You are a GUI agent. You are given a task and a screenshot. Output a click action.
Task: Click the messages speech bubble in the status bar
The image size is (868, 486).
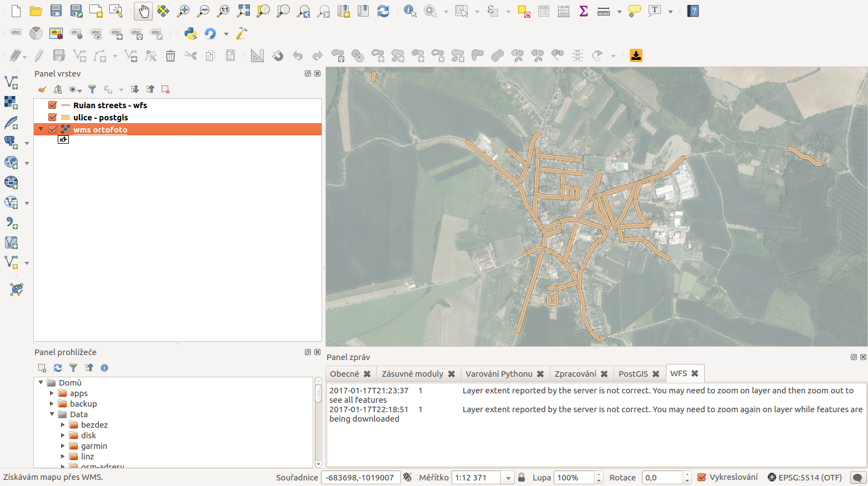858,478
